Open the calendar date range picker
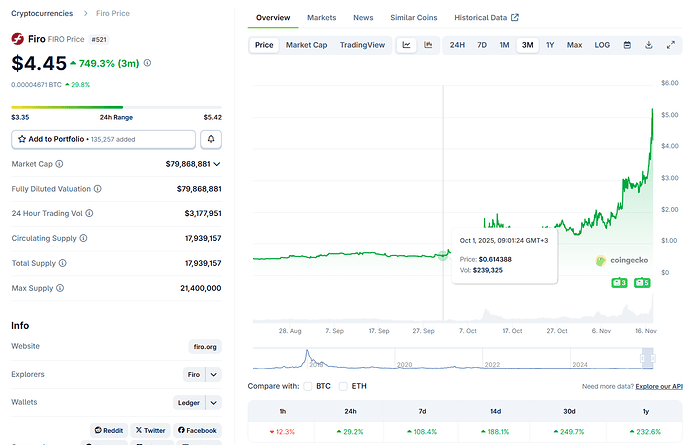 click(627, 45)
